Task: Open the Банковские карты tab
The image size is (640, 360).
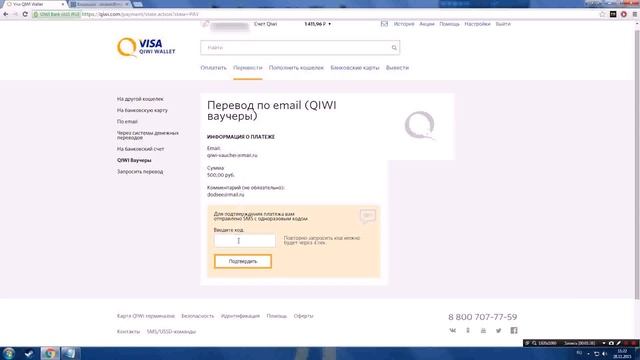Action: pos(355,68)
